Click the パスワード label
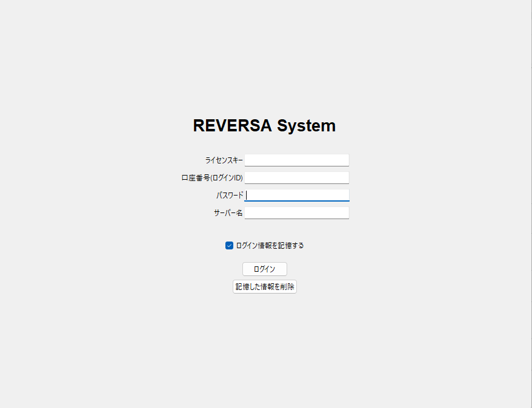Screen dimensions: 532x408 (x=230, y=196)
